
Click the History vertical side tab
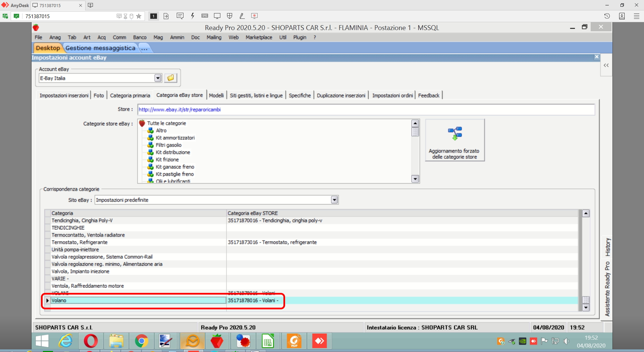[607, 247]
